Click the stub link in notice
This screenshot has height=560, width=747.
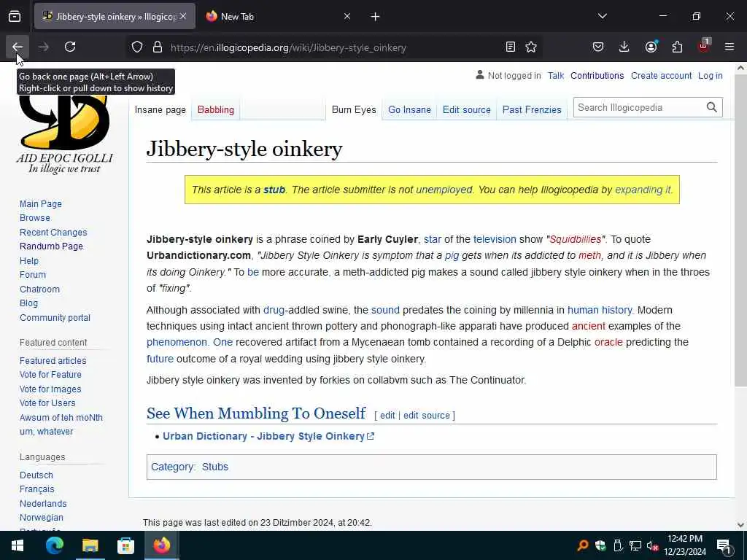point(274,190)
